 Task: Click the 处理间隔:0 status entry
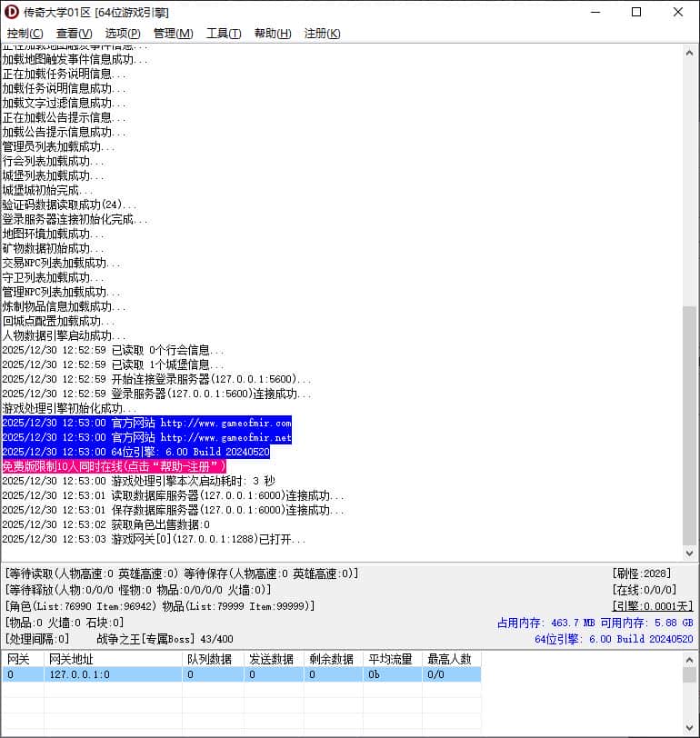coord(37,639)
